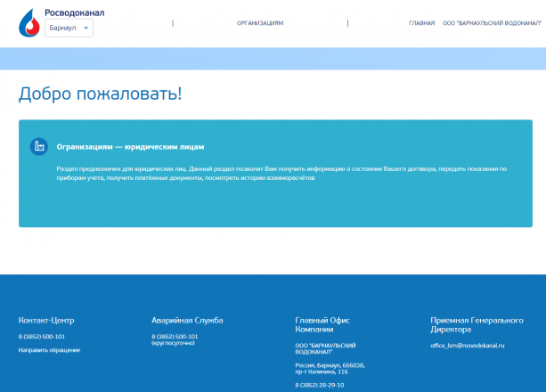Click Приемная Генерального Директора heading
The height and width of the screenshot is (392, 546).
(477, 325)
